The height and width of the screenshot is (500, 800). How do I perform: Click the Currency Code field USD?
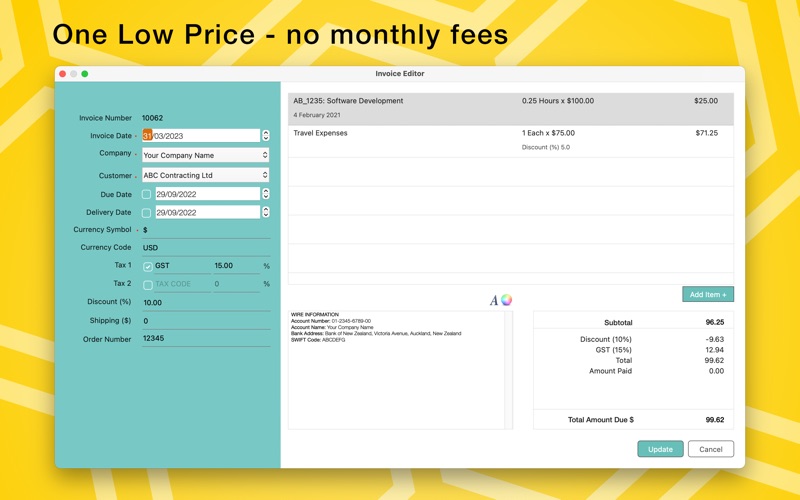point(206,248)
